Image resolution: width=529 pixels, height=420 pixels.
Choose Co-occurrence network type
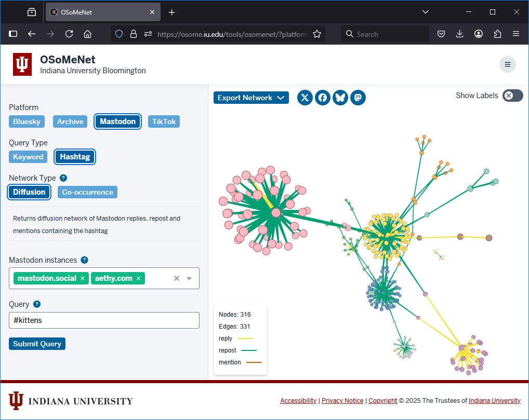(x=87, y=192)
